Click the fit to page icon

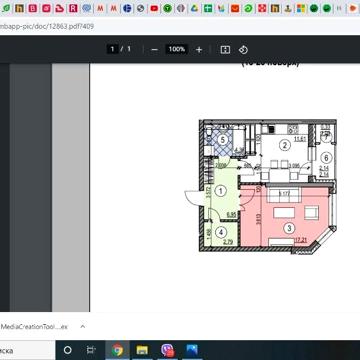[x=225, y=50]
